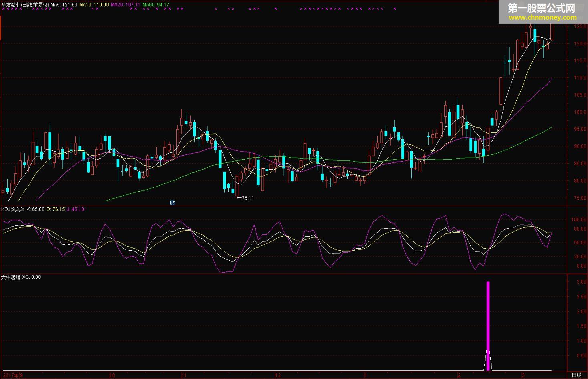Click month 2 on the time axis

[460, 375]
